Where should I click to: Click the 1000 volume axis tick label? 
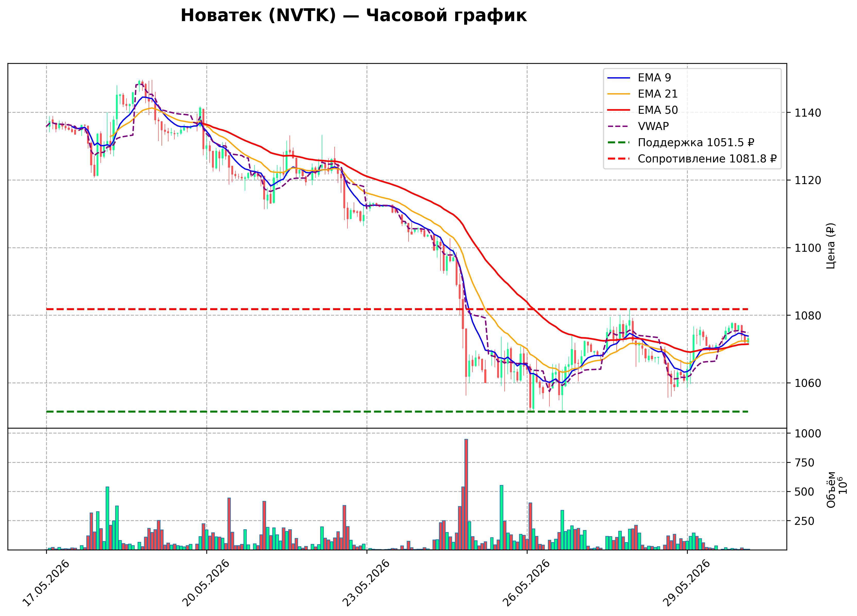click(808, 433)
